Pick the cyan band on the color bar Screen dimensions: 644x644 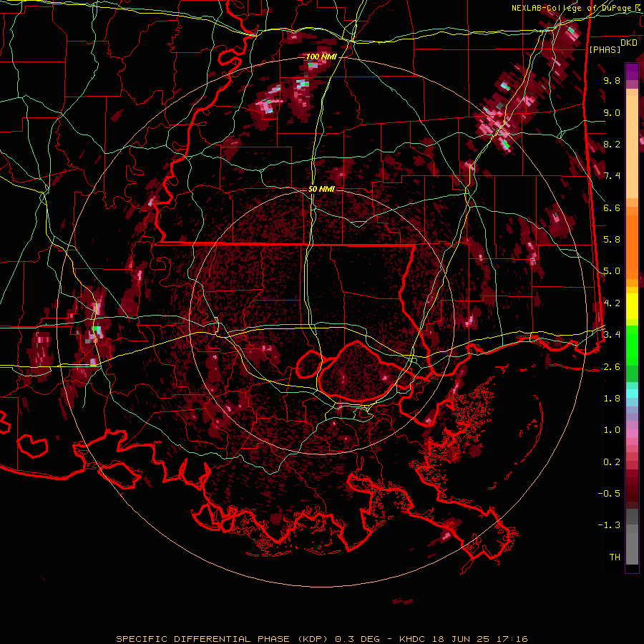point(632,393)
